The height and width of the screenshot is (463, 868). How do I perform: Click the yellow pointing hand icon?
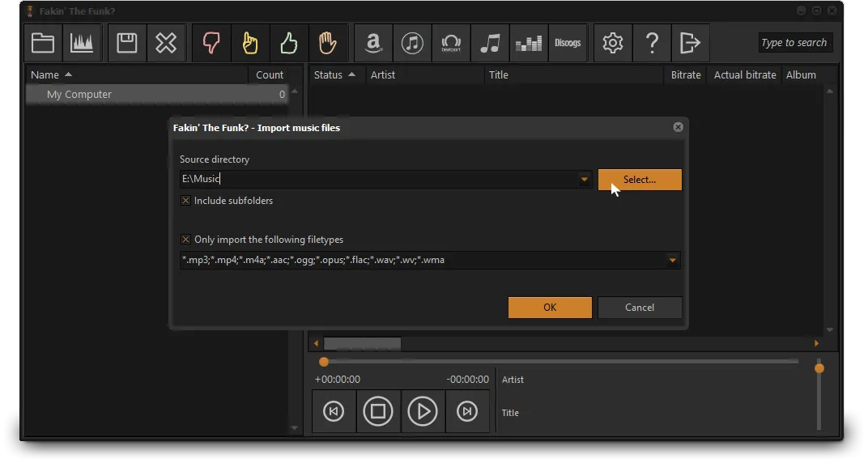[x=250, y=43]
